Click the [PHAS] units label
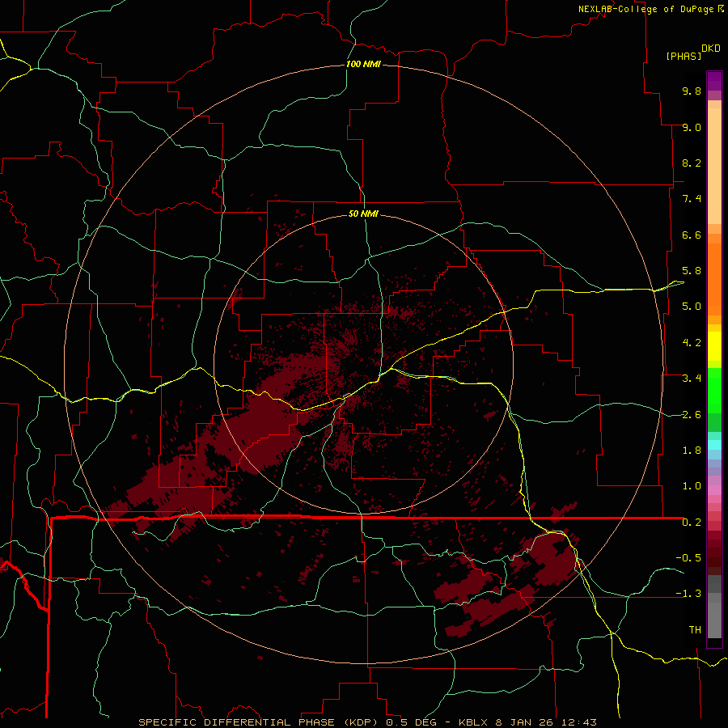Image resolution: width=728 pixels, height=728 pixels. (684, 56)
